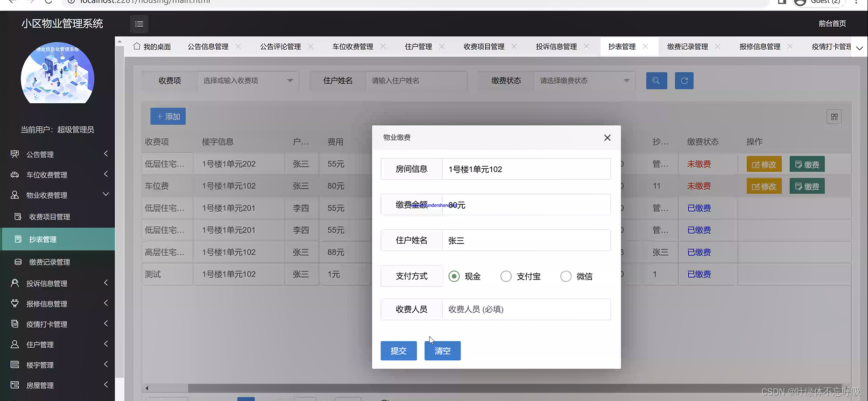Open 抄表管理 in the sidebar
Image resolution: width=868 pixels, height=401 pixels.
[x=58, y=239]
